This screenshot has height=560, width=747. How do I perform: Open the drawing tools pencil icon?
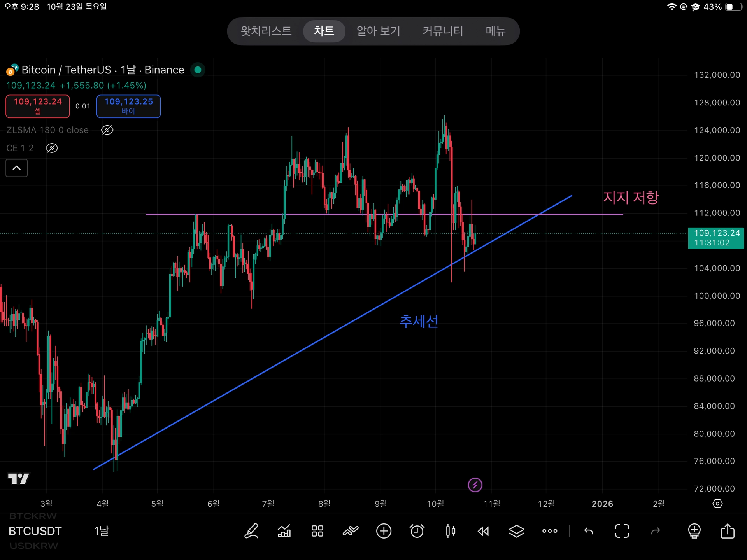tap(251, 531)
